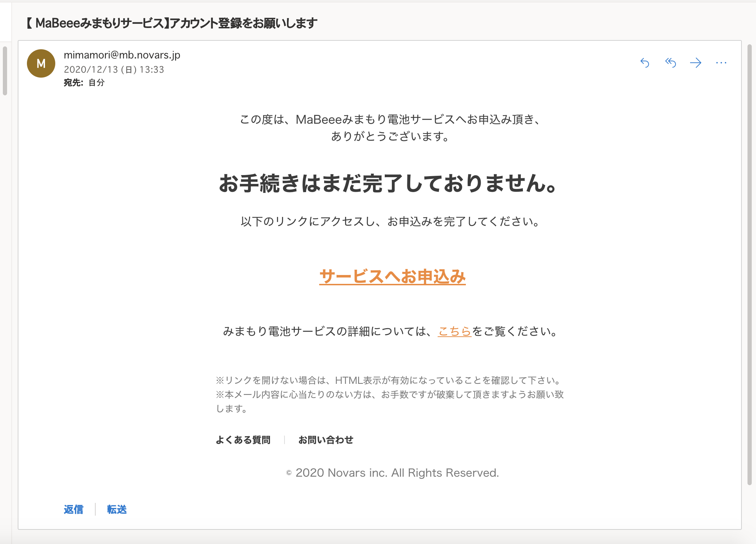Click the reply-all double arrow icon

click(x=670, y=63)
